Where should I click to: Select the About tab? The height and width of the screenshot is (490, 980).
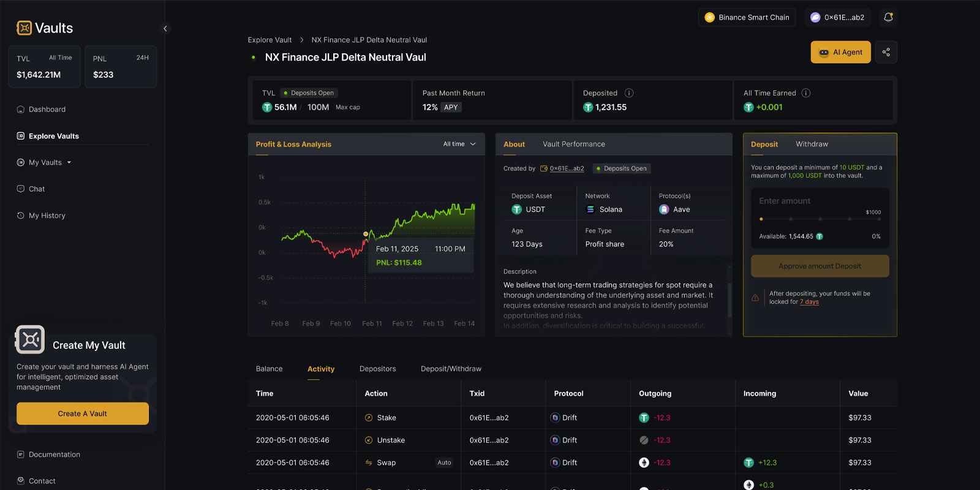[514, 145]
